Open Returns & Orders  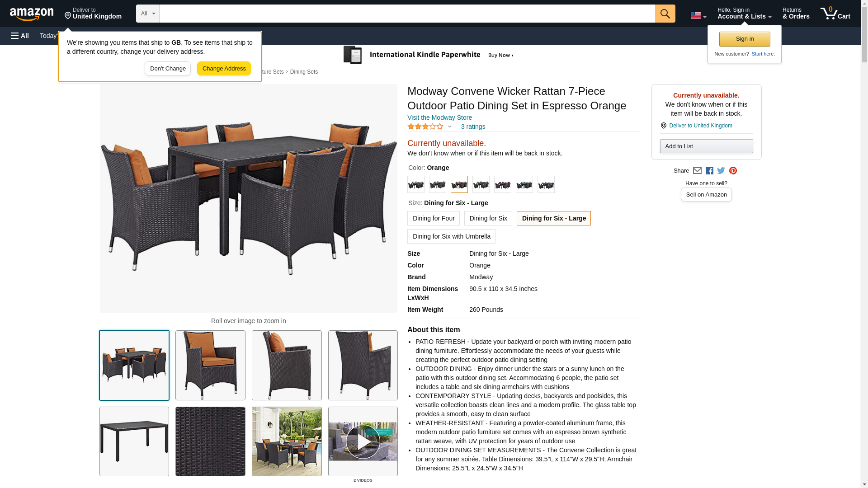796,14
